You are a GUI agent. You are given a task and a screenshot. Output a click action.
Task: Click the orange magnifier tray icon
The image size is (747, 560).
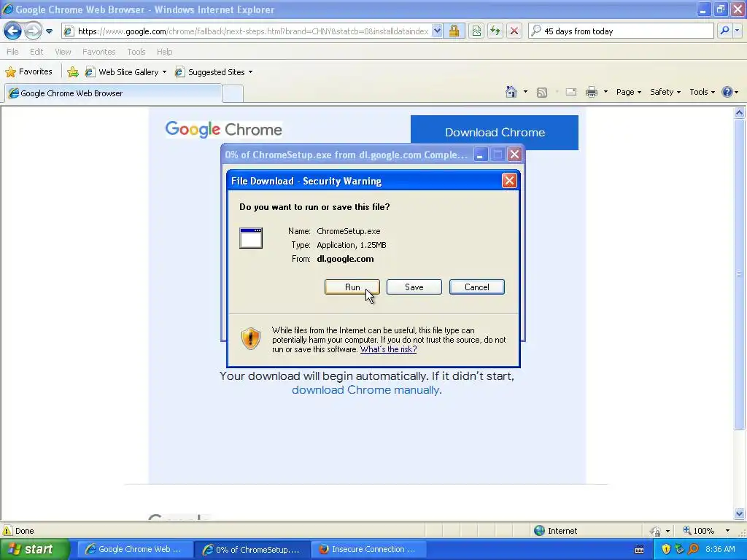tap(694, 550)
